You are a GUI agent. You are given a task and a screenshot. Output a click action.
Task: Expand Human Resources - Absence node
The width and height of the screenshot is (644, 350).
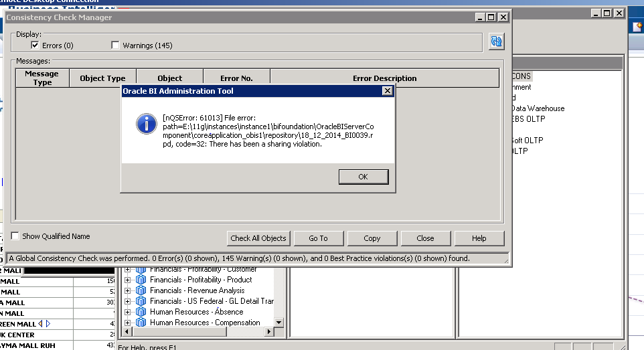[x=127, y=312]
